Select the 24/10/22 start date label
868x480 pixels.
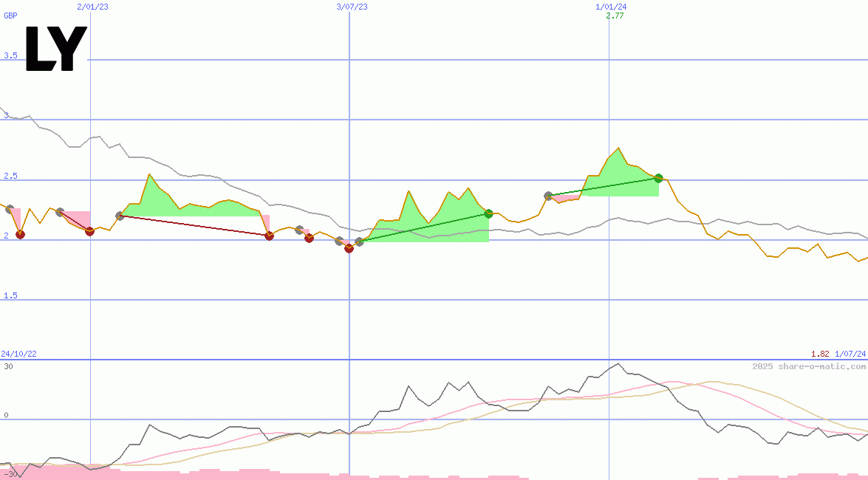pyautogui.click(x=18, y=354)
